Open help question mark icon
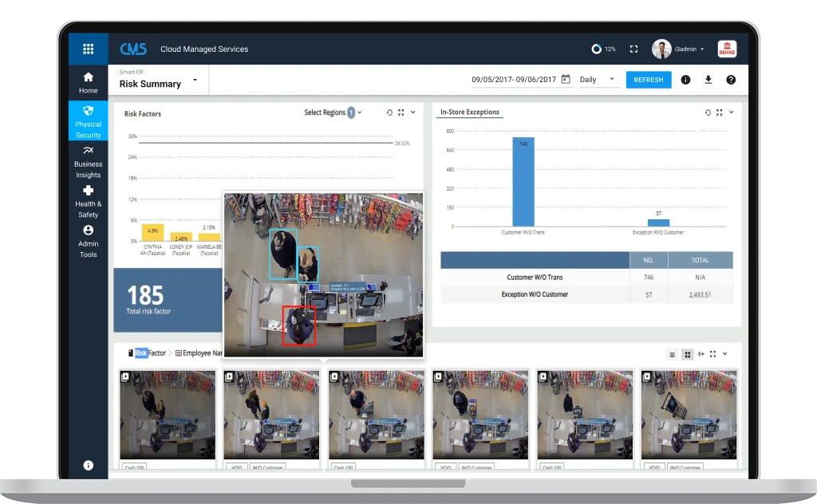Screen dimensions: 817x504 pos(730,80)
